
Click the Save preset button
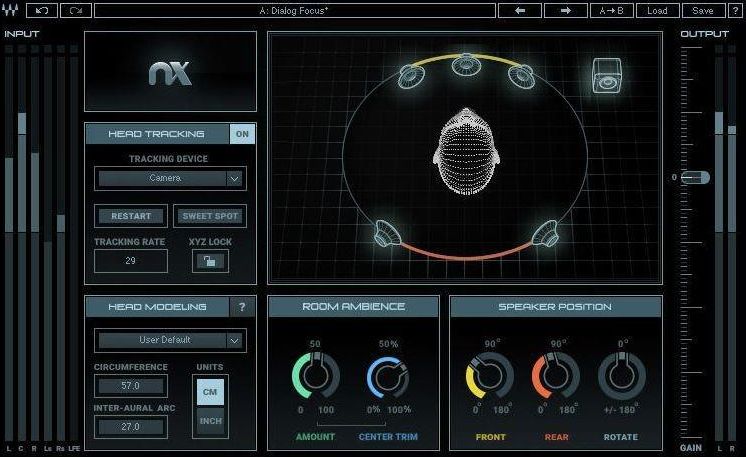[x=703, y=10]
